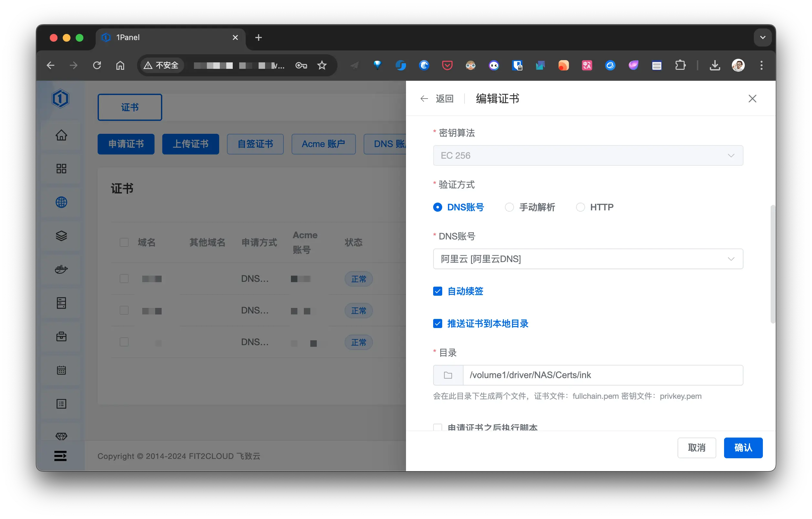
Task: Open the 1Panel overview home icon
Action: tap(61, 135)
